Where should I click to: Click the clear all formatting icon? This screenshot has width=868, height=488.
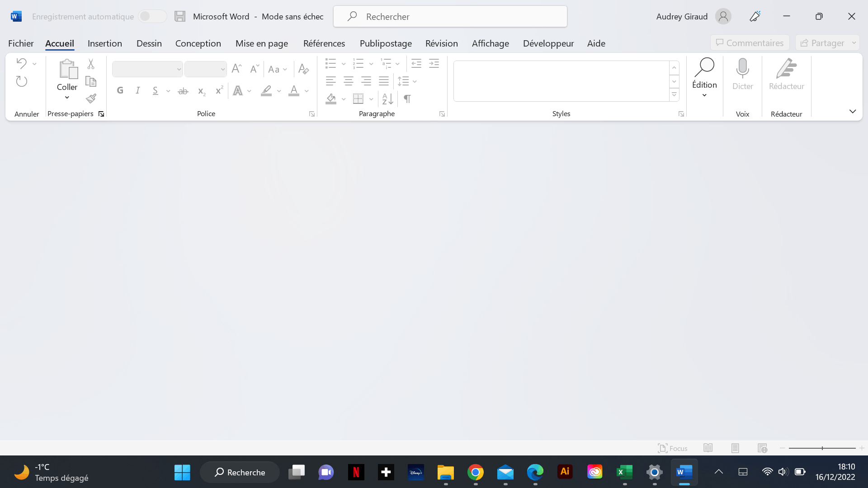tap(304, 69)
